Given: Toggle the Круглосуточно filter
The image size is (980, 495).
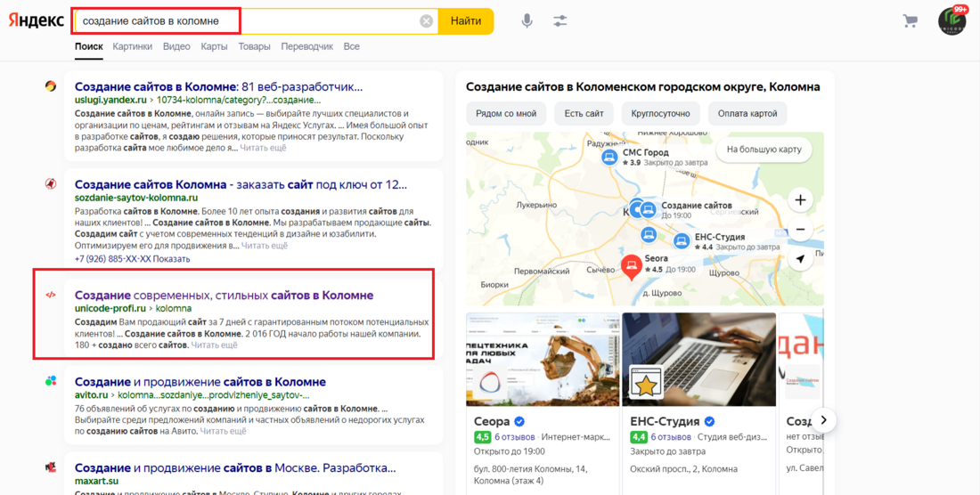Looking at the screenshot, I should [661, 114].
